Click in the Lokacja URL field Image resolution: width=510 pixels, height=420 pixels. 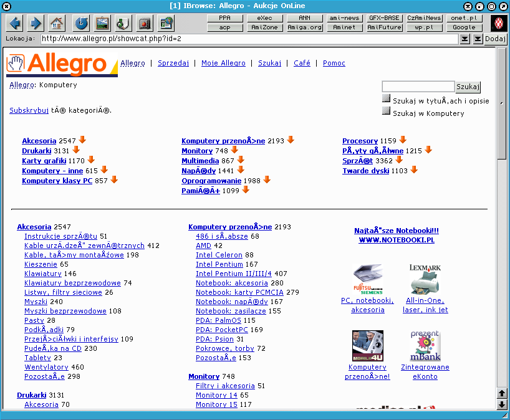tap(249, 39)
